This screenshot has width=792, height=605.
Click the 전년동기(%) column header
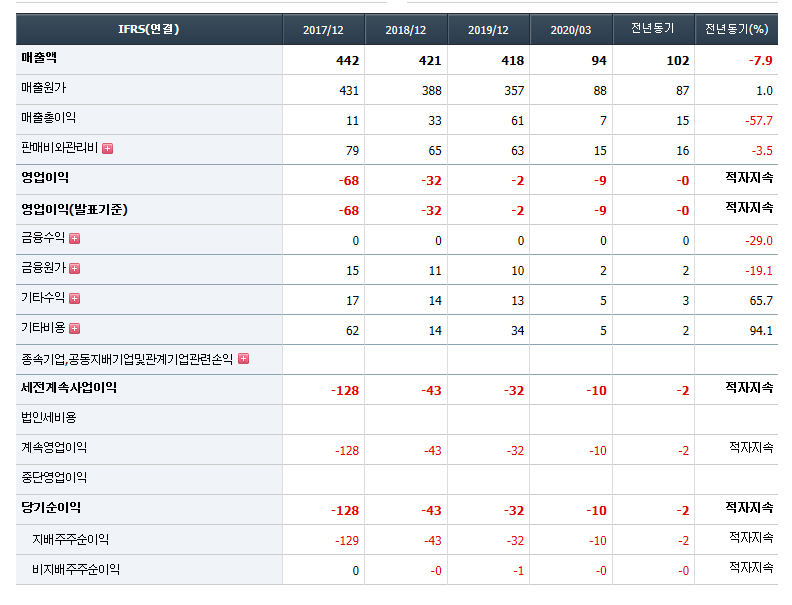736,29
